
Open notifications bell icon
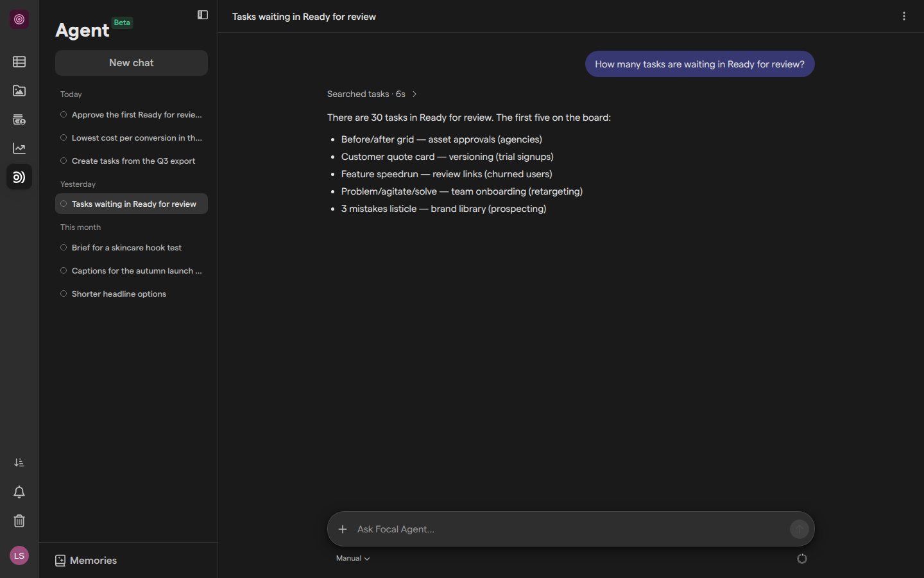pos(19,492)
